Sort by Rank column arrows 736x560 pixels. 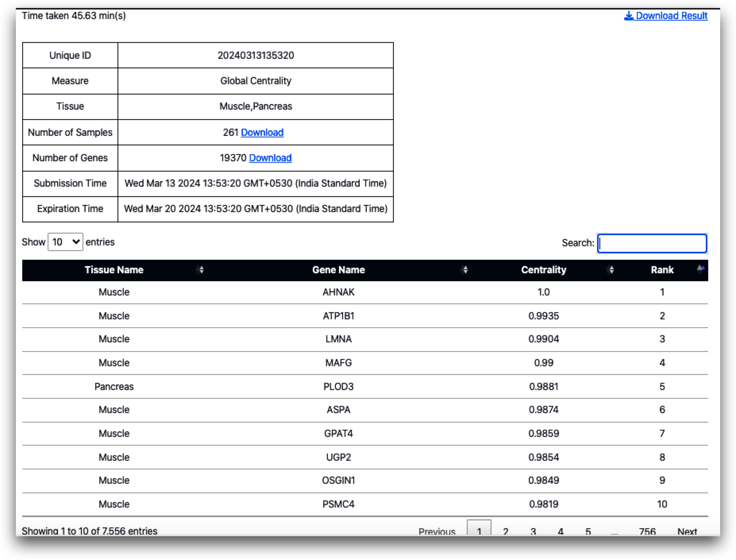(701, 269)
